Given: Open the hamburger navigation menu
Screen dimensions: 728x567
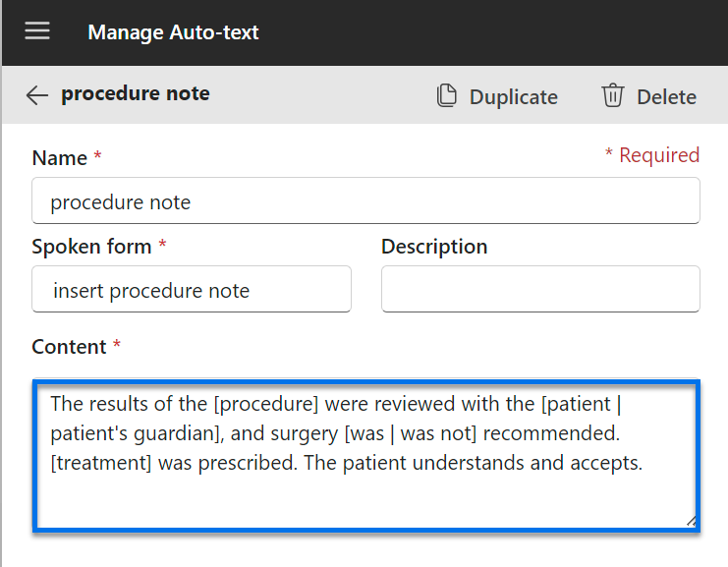Looking at the screenshot, I should coord(37,30).
